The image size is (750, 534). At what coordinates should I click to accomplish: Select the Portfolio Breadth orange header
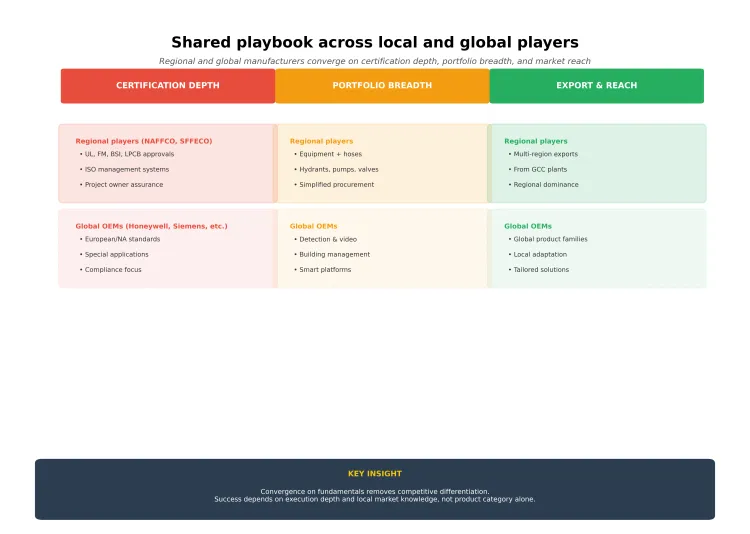(382, 86)
